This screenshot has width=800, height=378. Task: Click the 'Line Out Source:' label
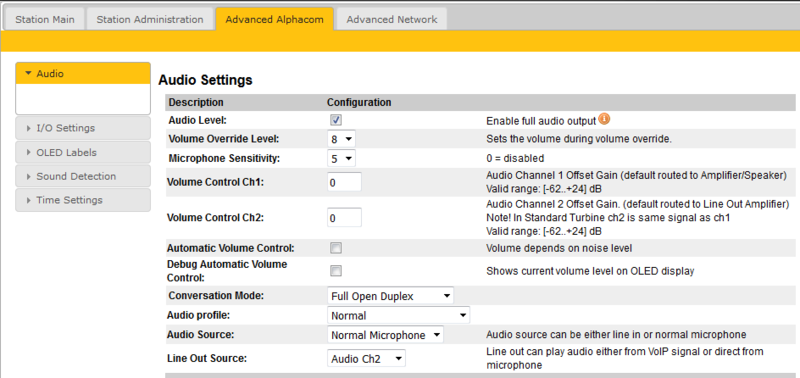coord(207,359)
